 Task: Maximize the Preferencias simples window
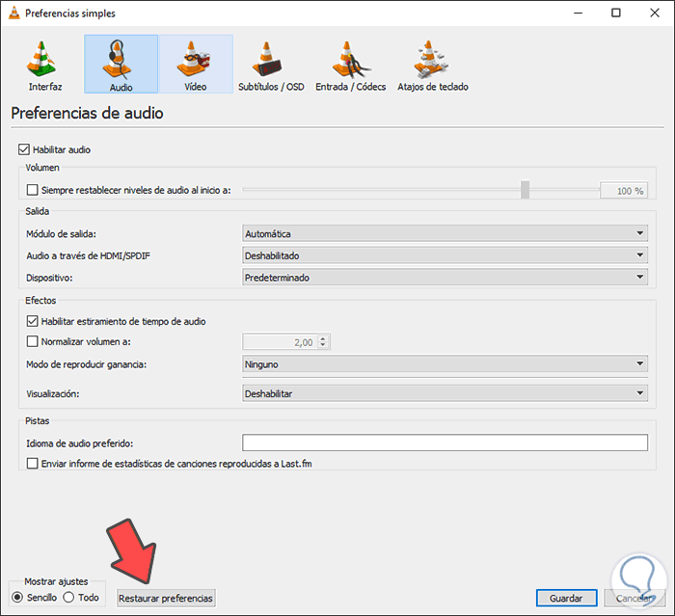point(616,13)
